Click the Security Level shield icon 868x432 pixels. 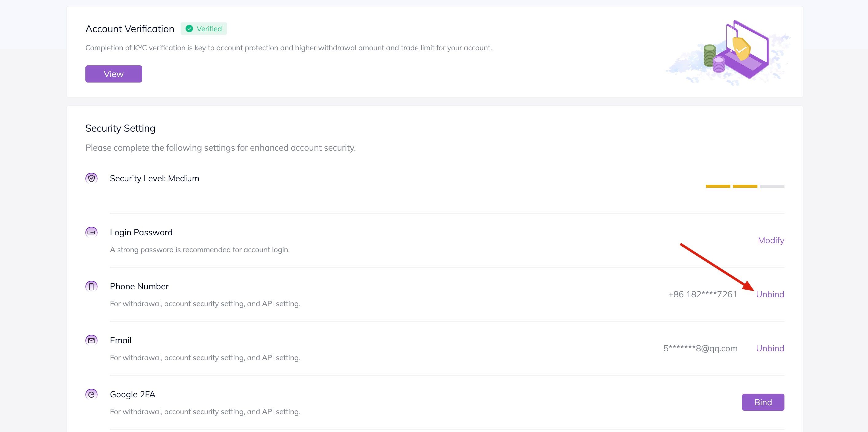tap(91, 178)
